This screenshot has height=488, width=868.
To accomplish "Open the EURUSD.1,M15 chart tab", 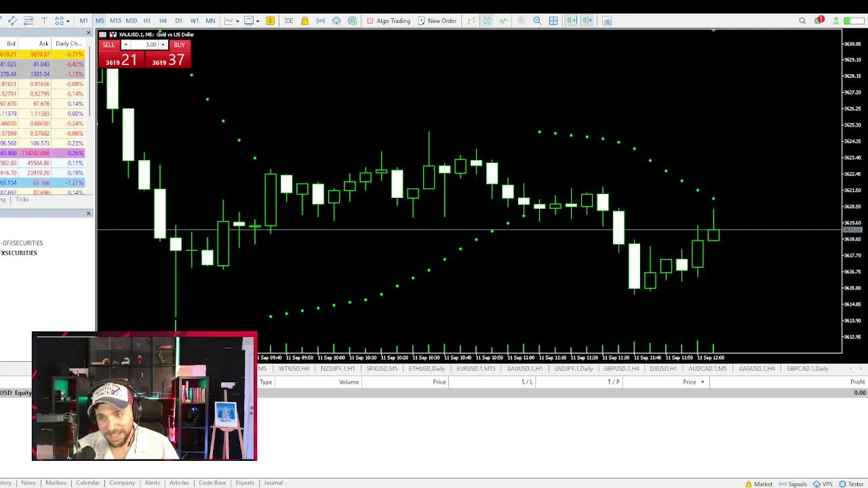I will pyautogui.click(x=476, y=369).
